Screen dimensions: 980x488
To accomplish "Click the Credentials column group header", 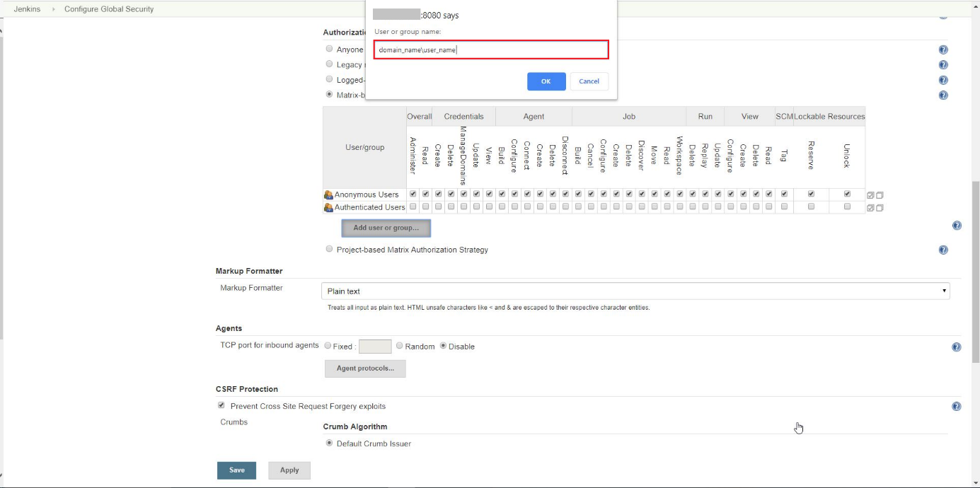I will pos(464,117).
